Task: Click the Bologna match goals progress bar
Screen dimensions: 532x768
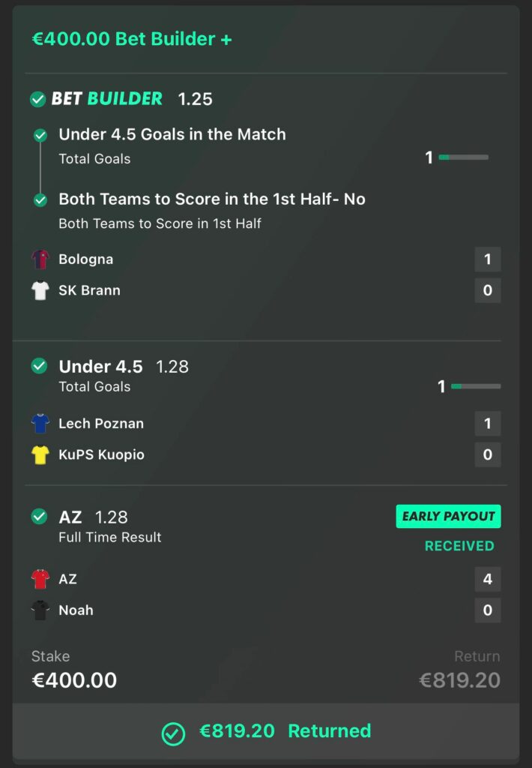Action: (463, 157)
